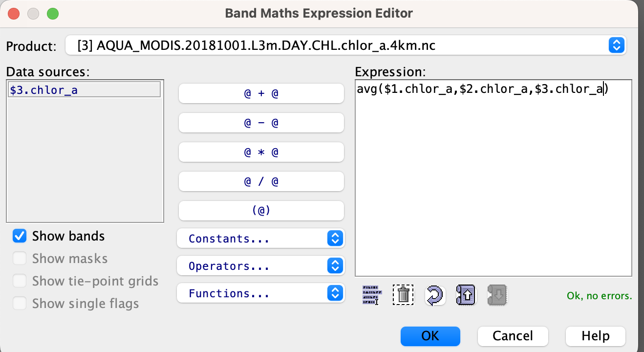Insert the @ - @ subtraction template
This screenshot has width=644, height=352.
(261, 123)
